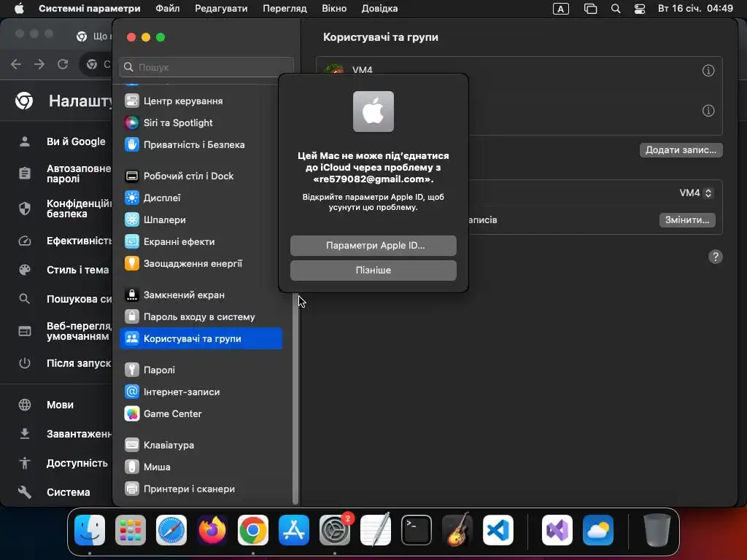Image resolution: width=747 pixels, height=560 pixels.
Task: Open Launchpad from Dock
Action: [x=131, y=530]
